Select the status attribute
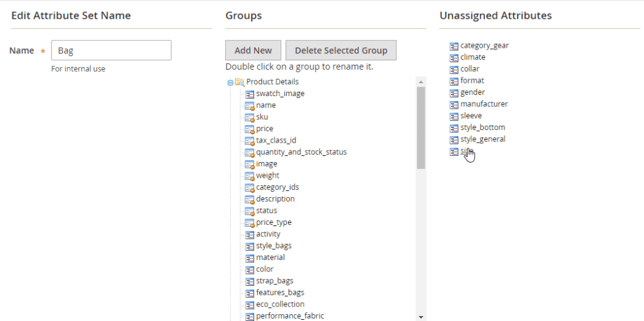Screen dimensions: 644x321 coord(267,210)
